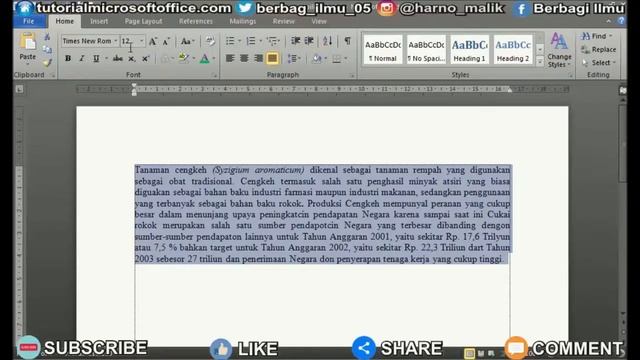Toggle Bold formatting
The width and height of the screenshot is (640, 360).
tap(68, 59)
